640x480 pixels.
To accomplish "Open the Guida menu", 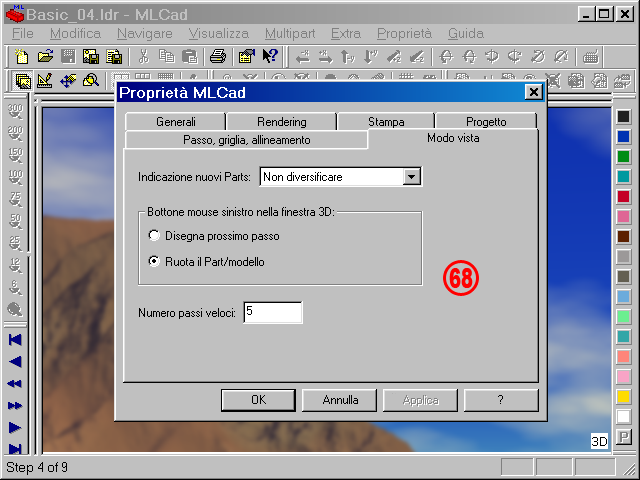I will [x=466, y=33].
